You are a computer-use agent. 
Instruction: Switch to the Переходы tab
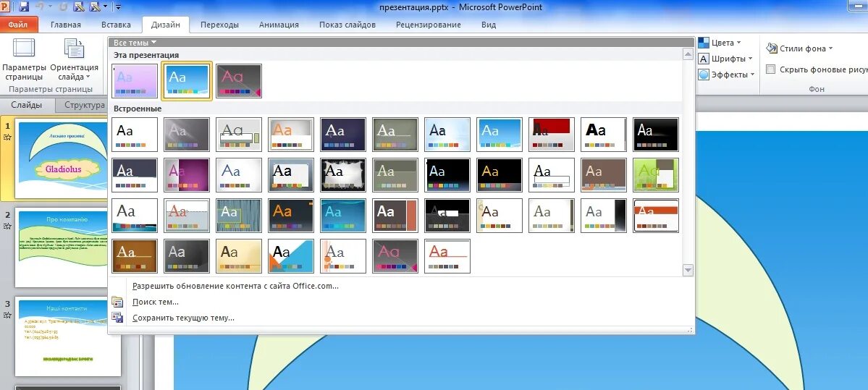220,25
